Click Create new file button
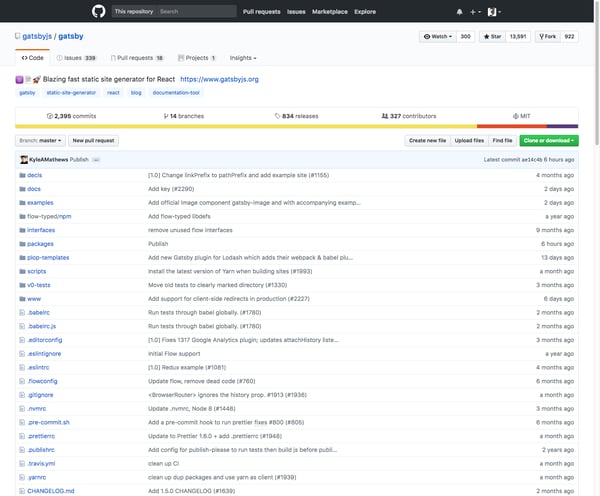The height and width of the screenshot is (496, 600). tap(427, 140)
